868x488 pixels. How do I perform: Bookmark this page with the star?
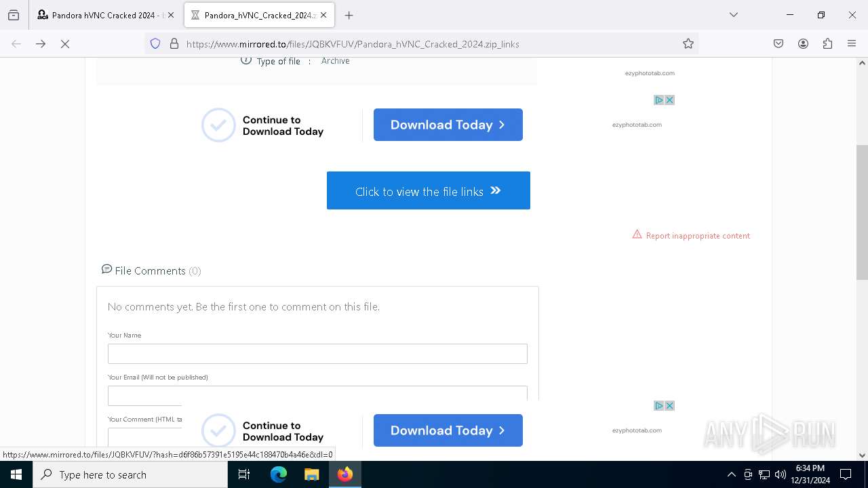pos(688,43)
